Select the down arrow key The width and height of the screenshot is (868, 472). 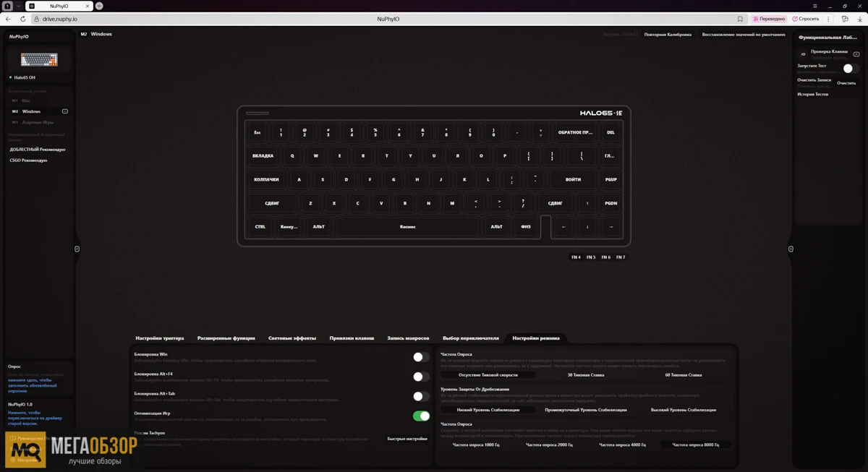pos(587,227)
